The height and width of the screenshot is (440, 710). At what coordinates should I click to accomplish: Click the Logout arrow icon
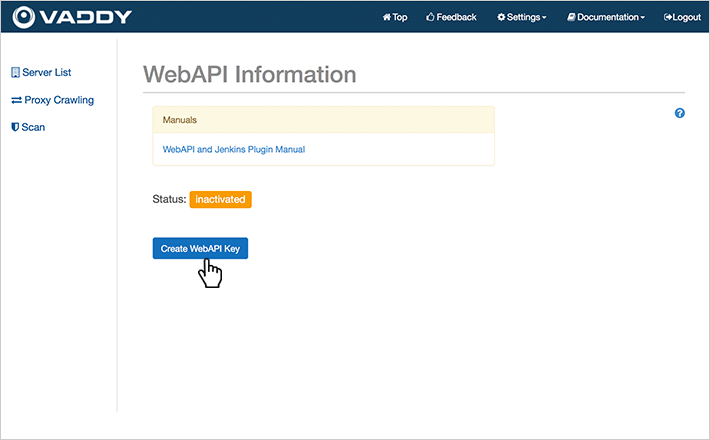pos(668,17)
